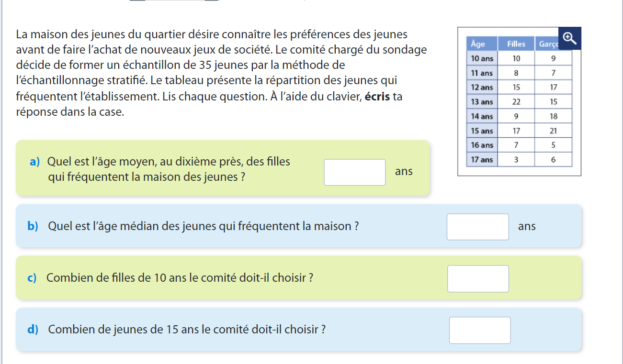Viewport: 623px width, 364px height.
Task: Click the magnifier zoom icon on the table
Action: (x=569, y=38)
